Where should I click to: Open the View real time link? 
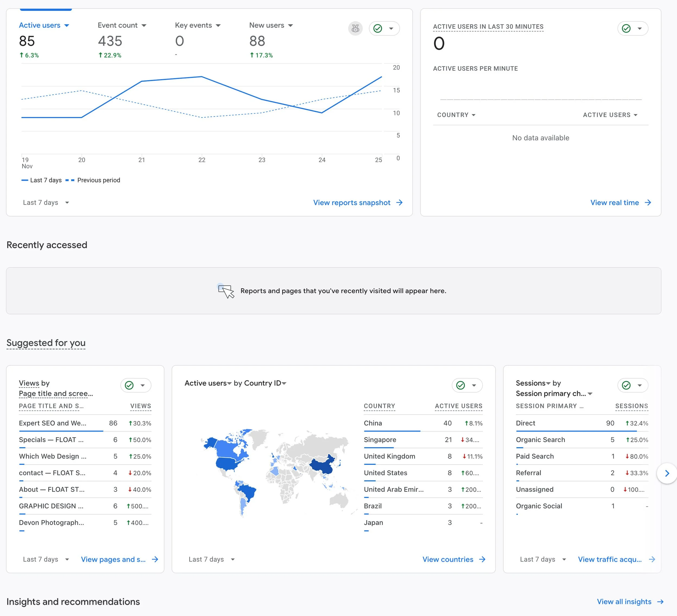[614, 203]
